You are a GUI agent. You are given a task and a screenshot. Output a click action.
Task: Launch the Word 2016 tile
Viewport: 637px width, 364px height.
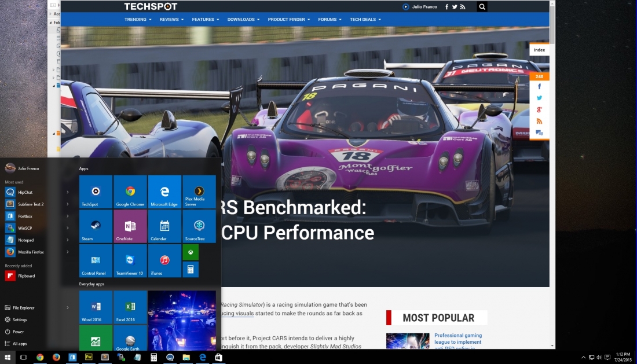pyautogui.click(x=96, y=307)
